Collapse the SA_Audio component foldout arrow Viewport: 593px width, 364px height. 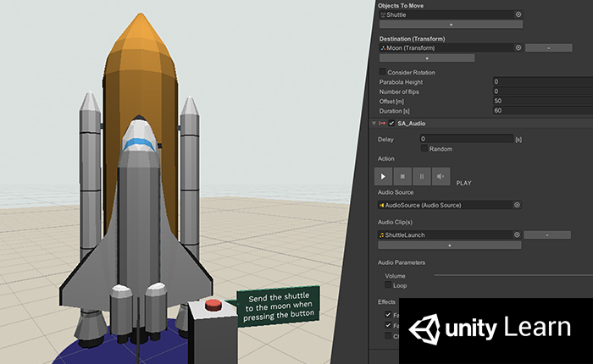374,124
